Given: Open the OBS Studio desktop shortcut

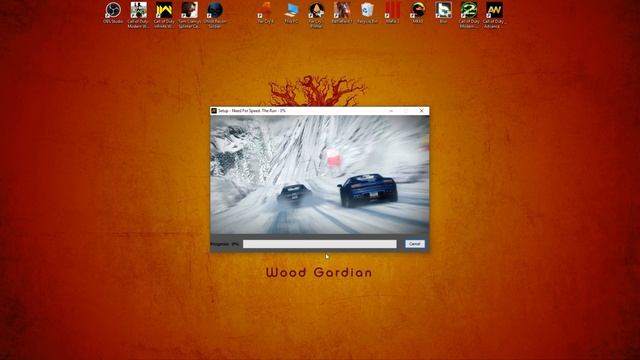Looking at the screenshot, I should (113, 13).
